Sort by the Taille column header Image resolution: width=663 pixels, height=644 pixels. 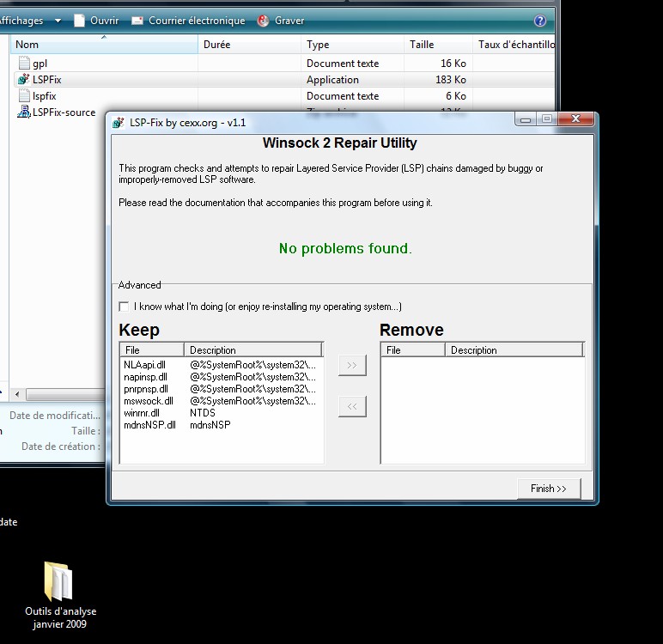[x=438, y=45]
